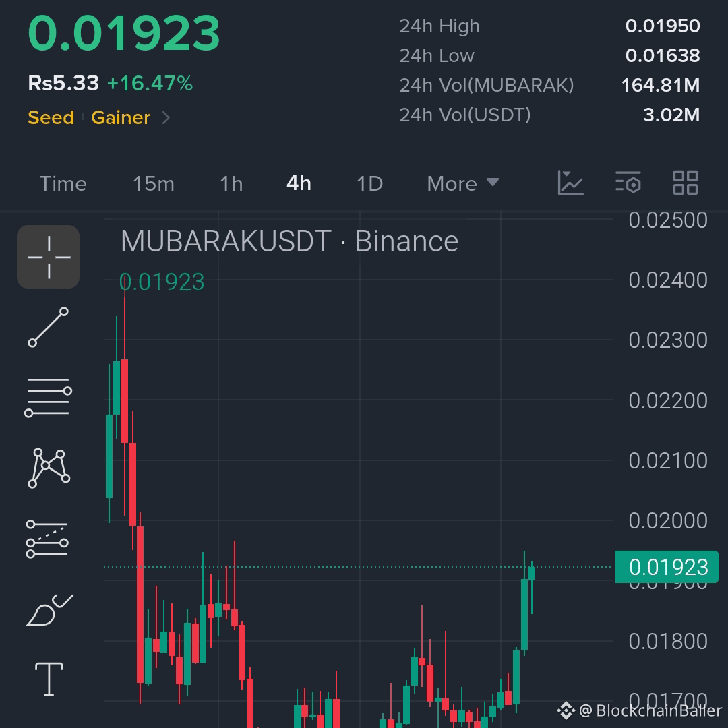This screenshot has height=728, width=728.
Task: Click the green 0.01923 chart legend value
Action: (x=162, y=282)
